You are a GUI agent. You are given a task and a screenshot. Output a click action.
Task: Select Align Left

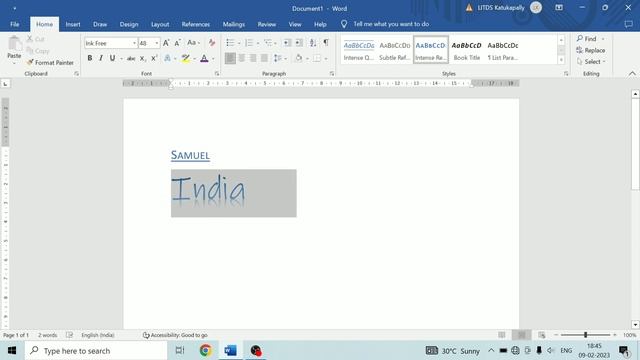[x=230, y=58]
